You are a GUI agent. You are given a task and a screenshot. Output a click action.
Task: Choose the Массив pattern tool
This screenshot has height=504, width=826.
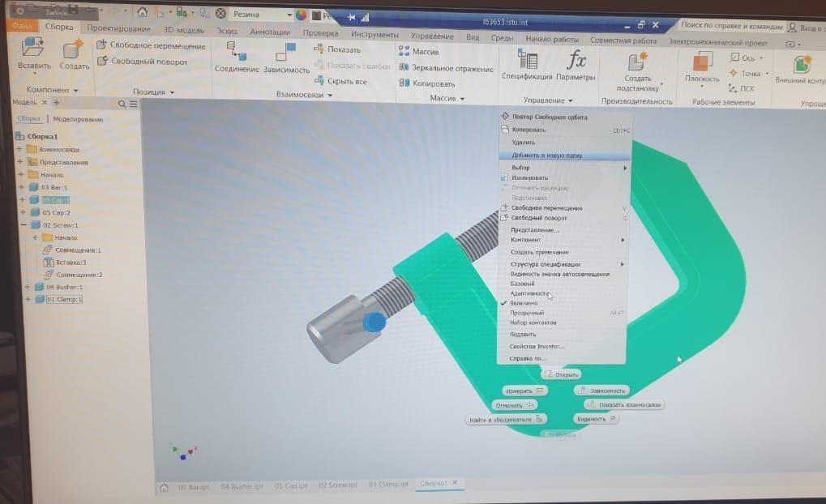coord(419,51)
